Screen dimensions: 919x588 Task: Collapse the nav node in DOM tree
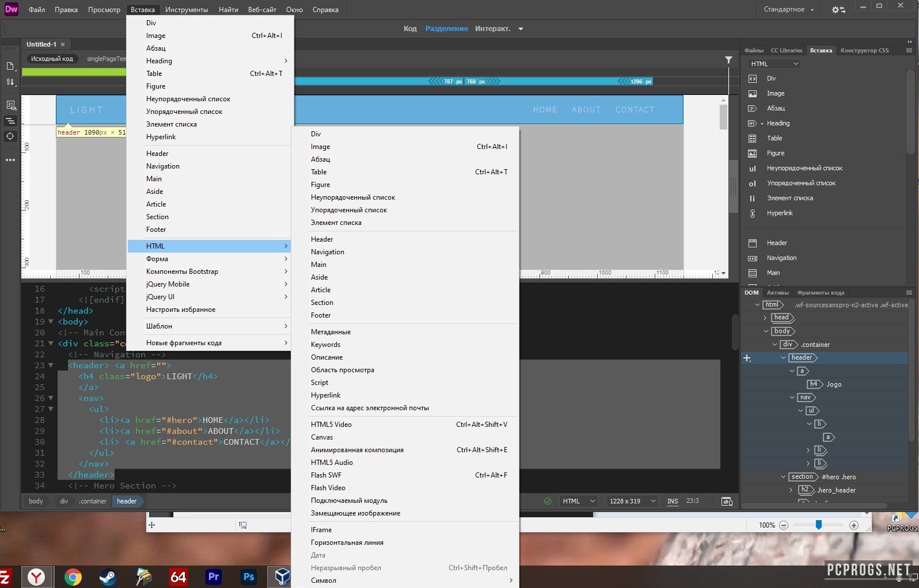click(x=792, y=398)
